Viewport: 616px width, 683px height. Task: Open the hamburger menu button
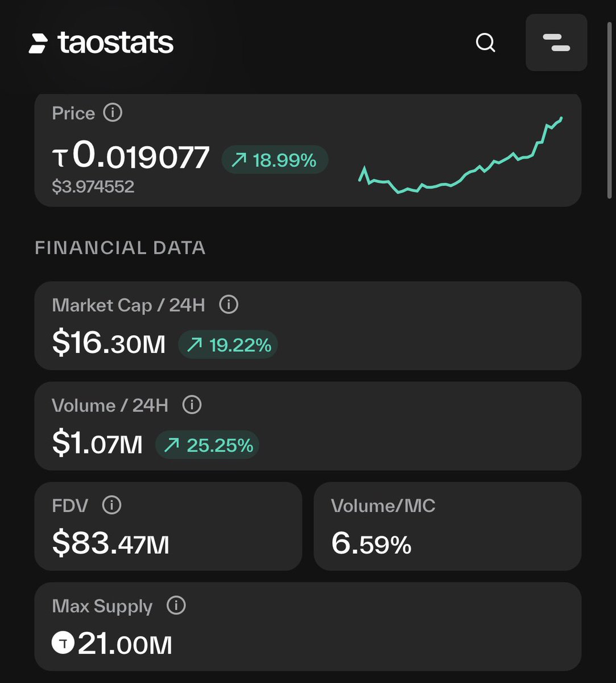point(556,43)
